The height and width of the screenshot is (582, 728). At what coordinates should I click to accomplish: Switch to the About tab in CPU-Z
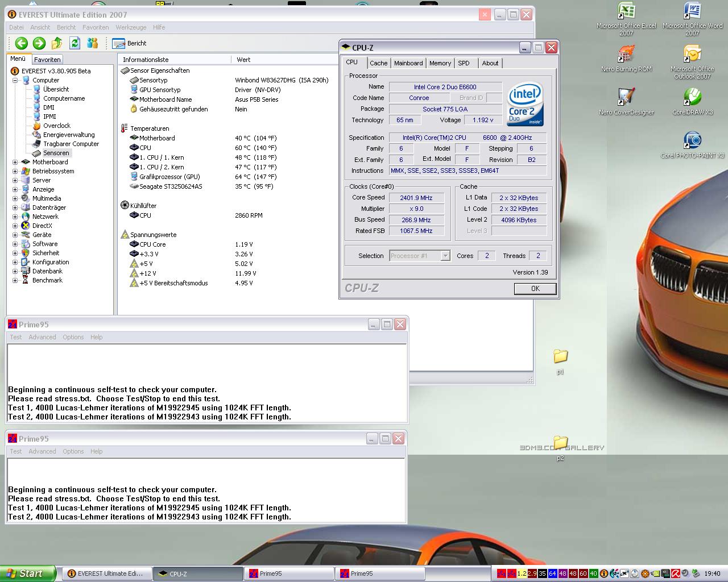click(490, 63)
